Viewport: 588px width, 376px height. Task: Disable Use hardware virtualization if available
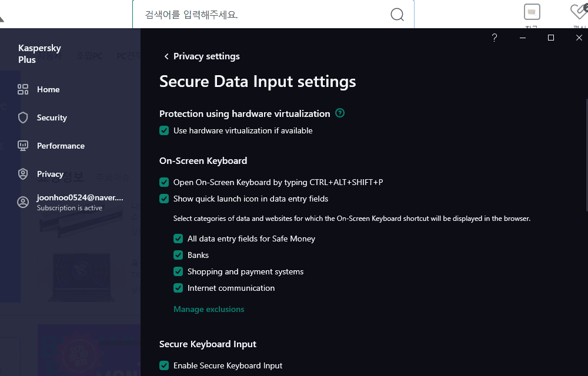165,130
